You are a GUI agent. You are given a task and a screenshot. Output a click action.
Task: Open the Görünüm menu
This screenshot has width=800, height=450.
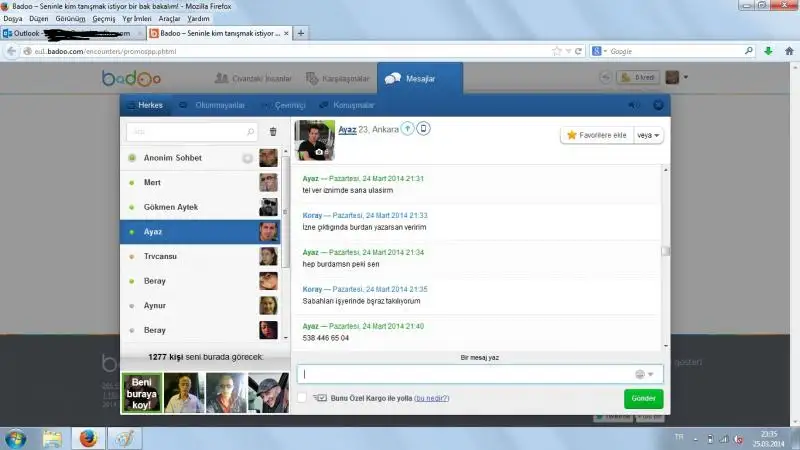[70, 18]
